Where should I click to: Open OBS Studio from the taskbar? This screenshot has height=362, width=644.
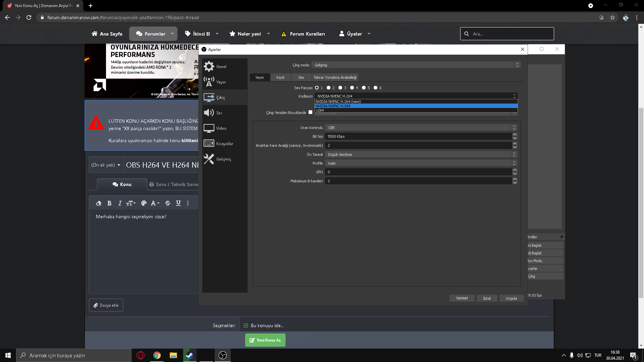point(223,355)
